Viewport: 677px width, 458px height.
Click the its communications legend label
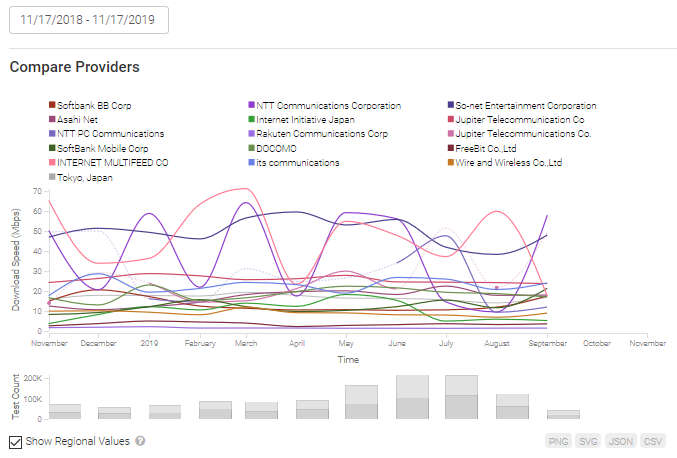[x=298, y=163]
